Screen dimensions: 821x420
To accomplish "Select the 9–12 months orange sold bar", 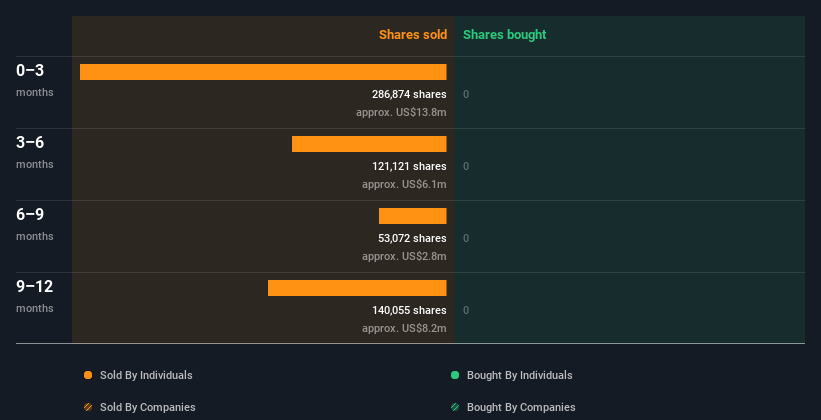I will coord(357,288).
